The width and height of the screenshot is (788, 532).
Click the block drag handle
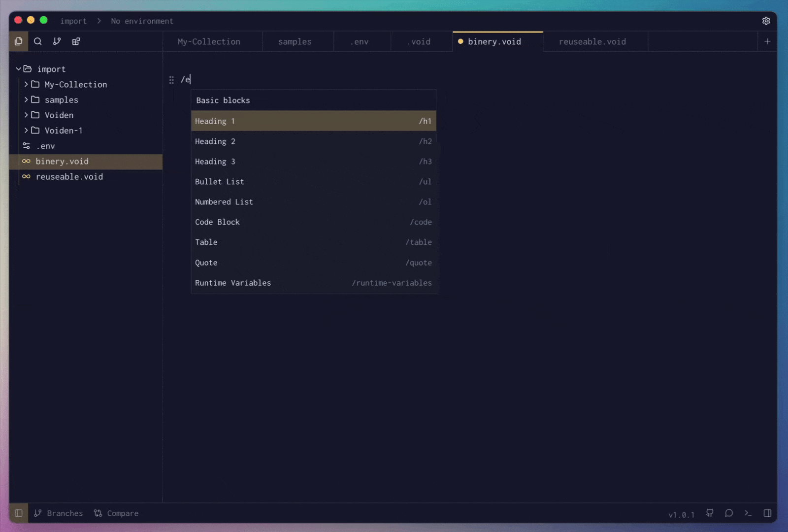click(171, 80)
